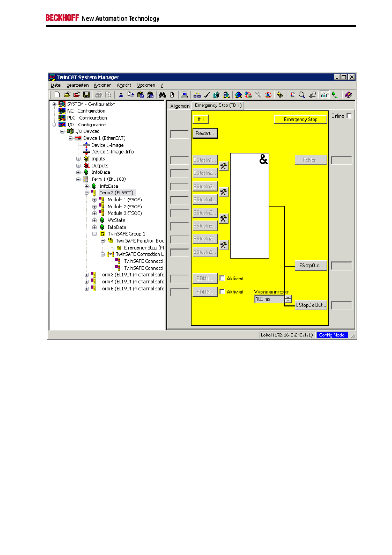Click the magnifying glass toolbar icon

[302, 95]
